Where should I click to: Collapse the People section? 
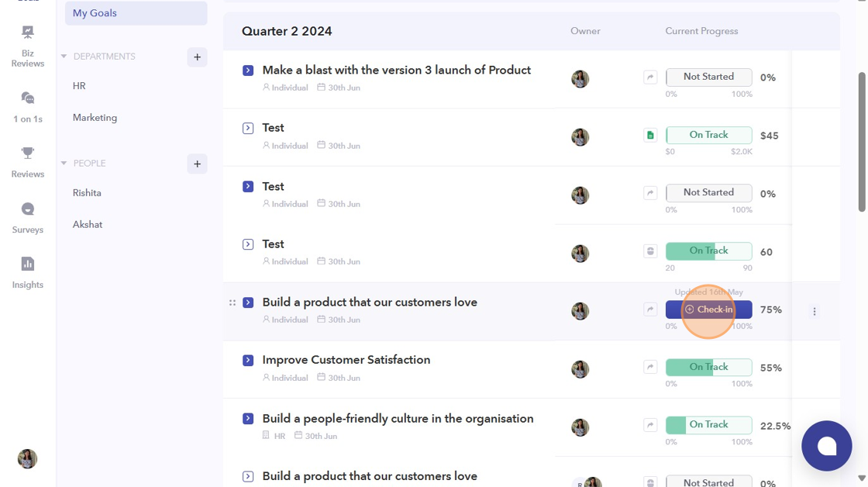[64, 164]
